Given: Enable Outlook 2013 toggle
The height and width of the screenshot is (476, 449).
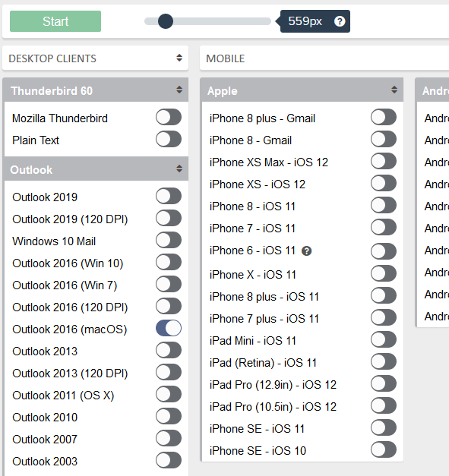Looking at the screenshot, I should point(169,350).
